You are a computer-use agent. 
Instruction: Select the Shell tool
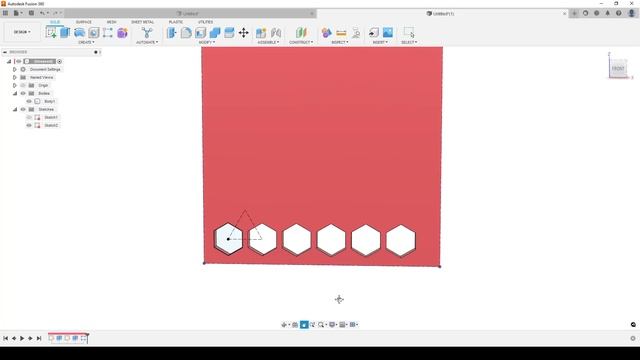200,33
